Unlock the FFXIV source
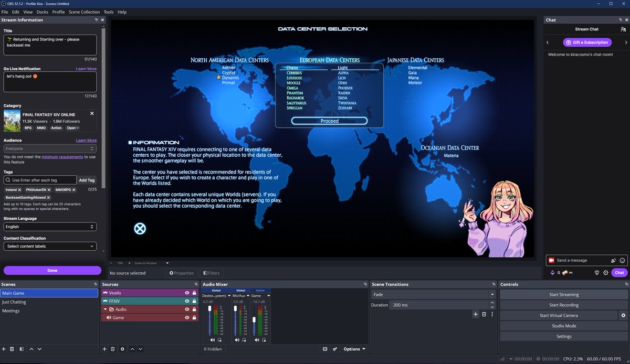The height and width of the screenshot is (364, 630). tap(194, 301)
